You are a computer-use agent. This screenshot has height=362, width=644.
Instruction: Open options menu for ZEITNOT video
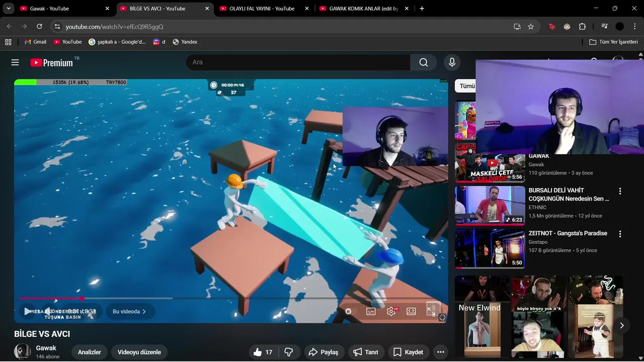click(620, 234)
